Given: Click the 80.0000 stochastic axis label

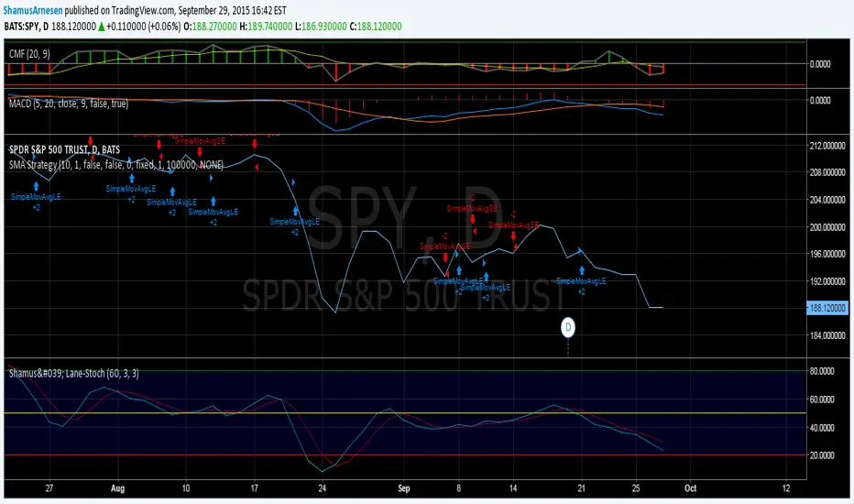Looking at the screenshot, I should [822, 371].
